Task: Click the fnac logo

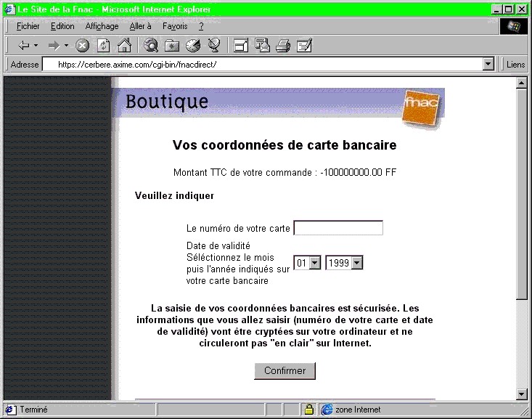Action: pyautogui.click(x=421, y=110)
